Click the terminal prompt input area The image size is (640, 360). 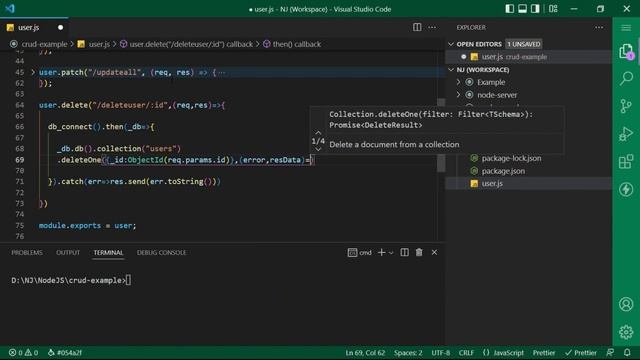[x=129, y=280]
